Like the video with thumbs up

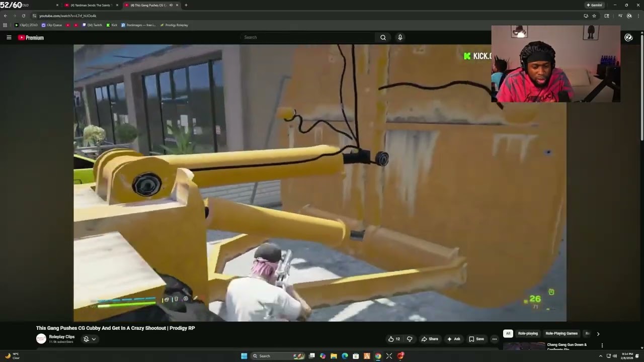click(394, 339)
